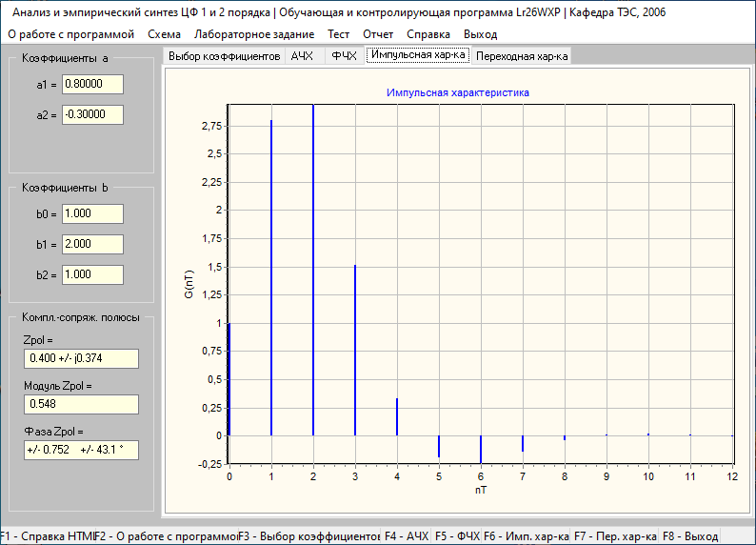Click status bar 'F1 - Справка HTML'
756x545 pixels.
48,536
